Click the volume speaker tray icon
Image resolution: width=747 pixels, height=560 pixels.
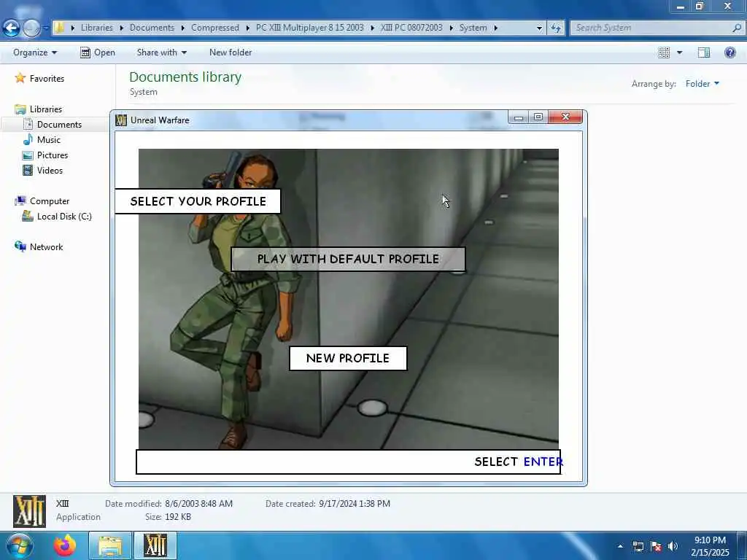673,546
